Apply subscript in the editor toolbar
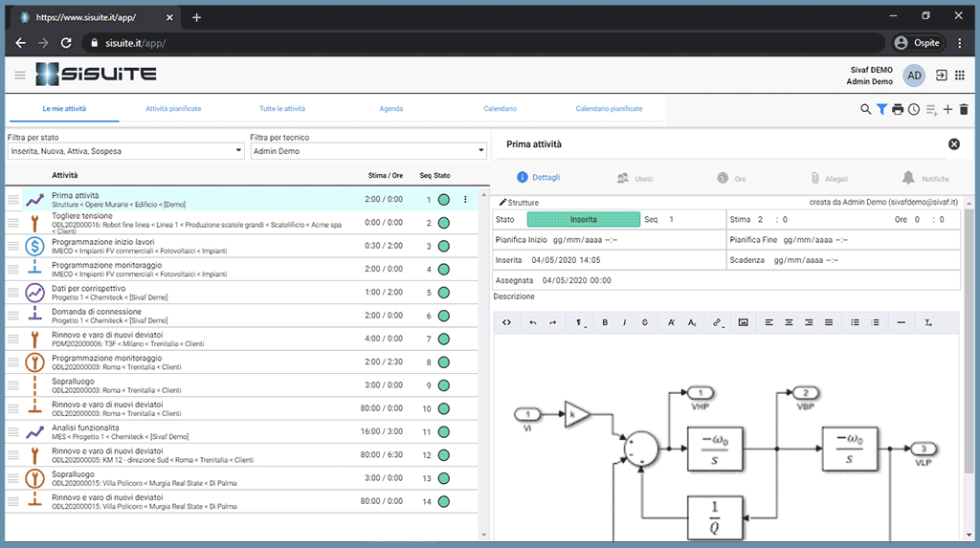This screenshot has width=980, height=548. 692,322
